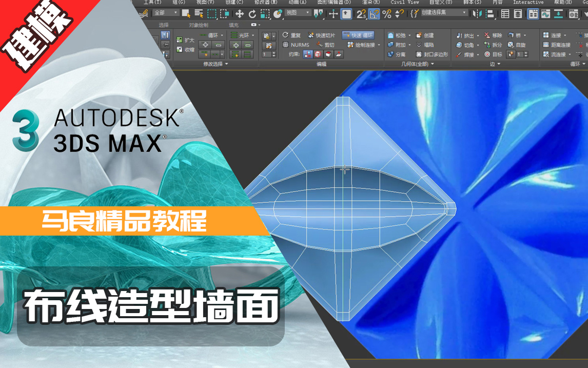Screen dimensions: 588x368
Task: Toggle the NURMS smoothing button
Action: (296, 45)
